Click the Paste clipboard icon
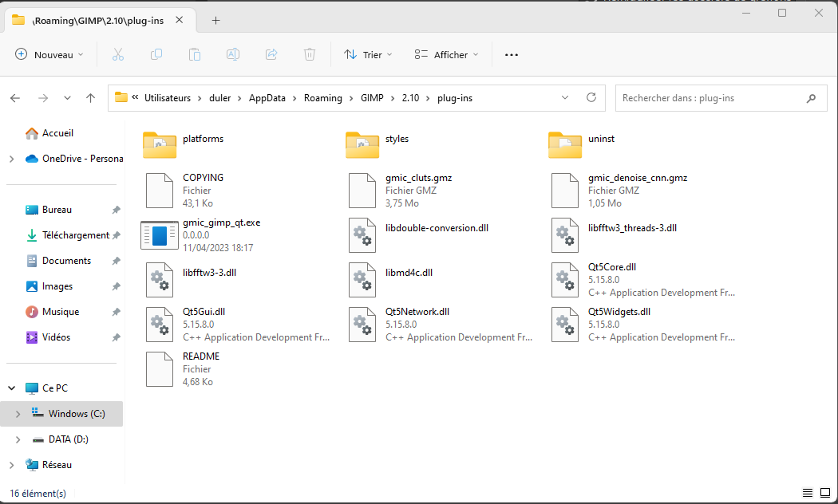Screen dimensions: 838x504 [x=195, y=55]
